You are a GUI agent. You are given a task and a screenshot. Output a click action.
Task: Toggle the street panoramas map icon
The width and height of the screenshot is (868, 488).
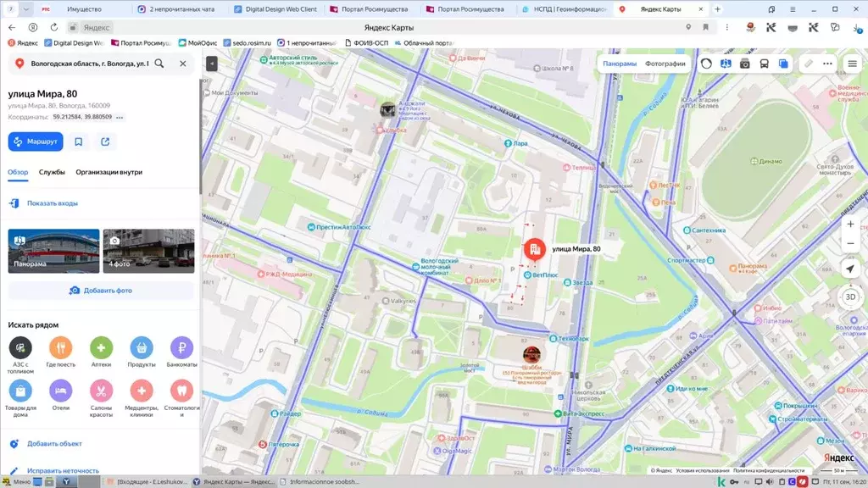point(726,64)
